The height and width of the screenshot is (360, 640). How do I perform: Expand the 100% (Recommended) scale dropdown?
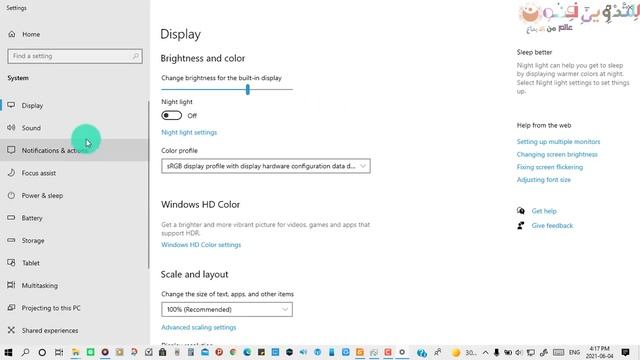(x=227, y=309)
